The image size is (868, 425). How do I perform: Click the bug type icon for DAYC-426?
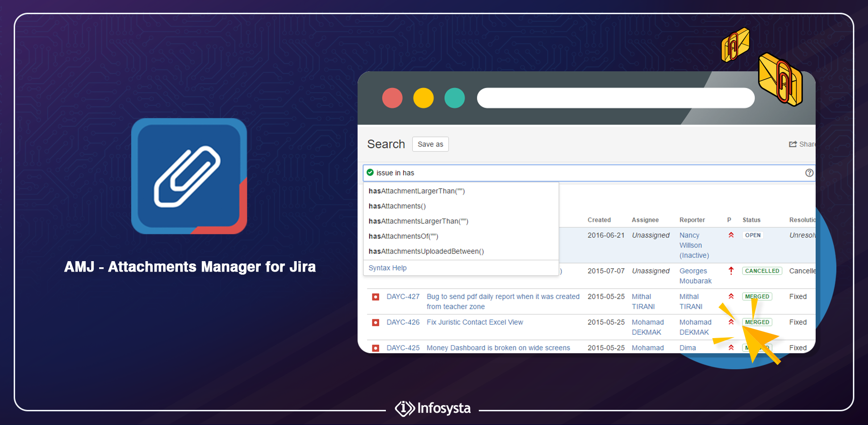376,323
